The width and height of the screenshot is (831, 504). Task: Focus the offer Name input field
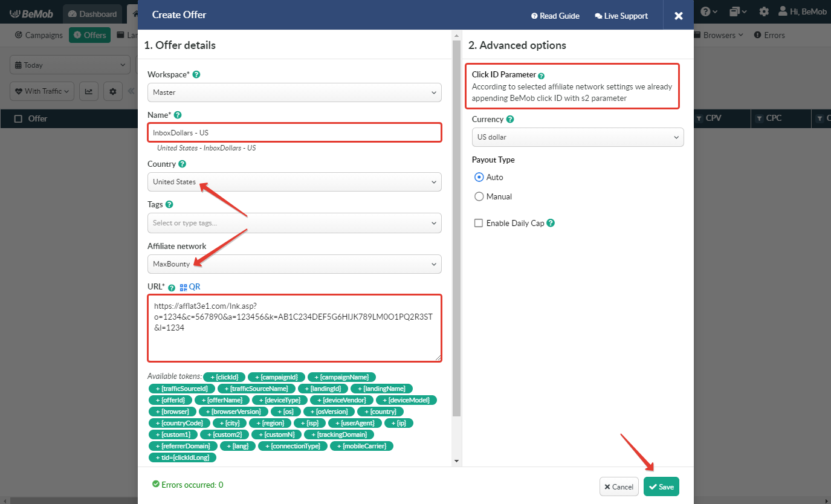[294, 132]
